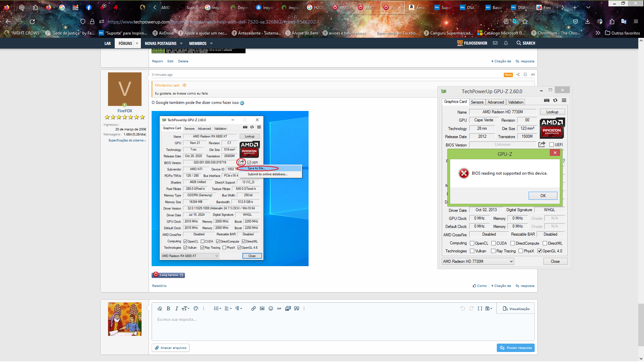Open forum alerts bell icon
Screen dimensions: 644x362
(x=506, y=43)
